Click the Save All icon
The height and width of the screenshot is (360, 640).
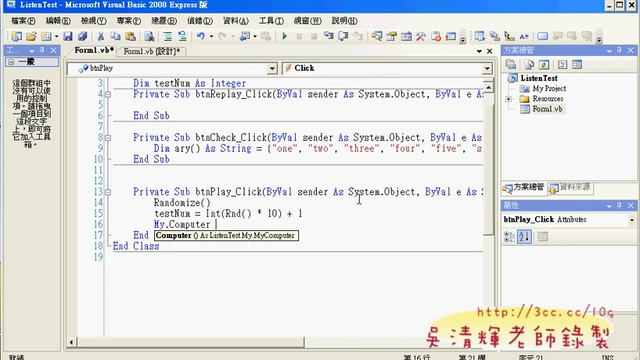pyautogui.click(x=82, y=36)
